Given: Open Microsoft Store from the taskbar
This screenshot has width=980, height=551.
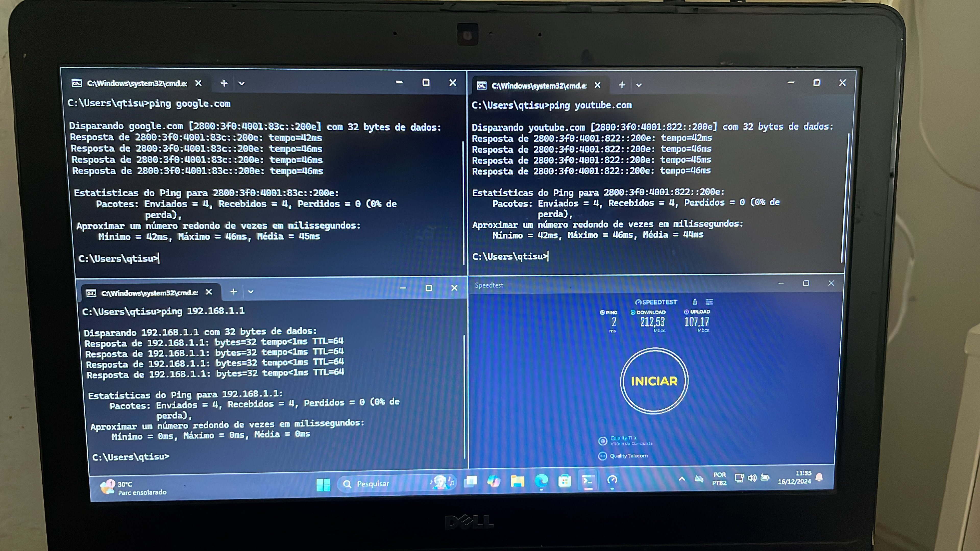Looking at the screenshot, I should (x=565, y=481).
